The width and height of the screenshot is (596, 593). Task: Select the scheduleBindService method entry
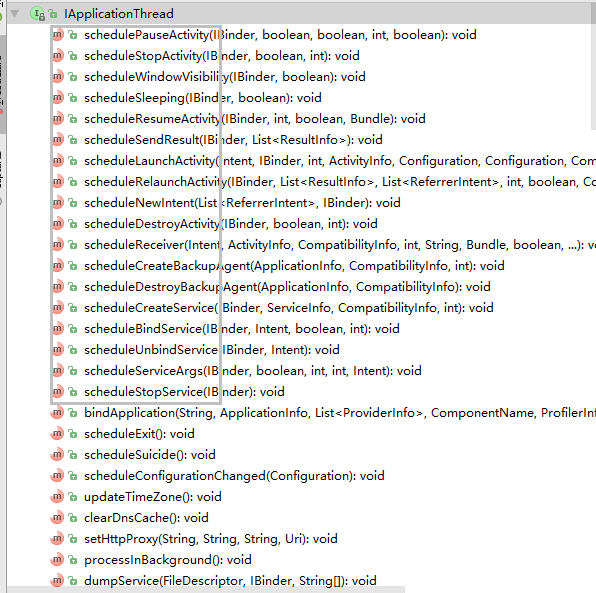pos(242,329)
